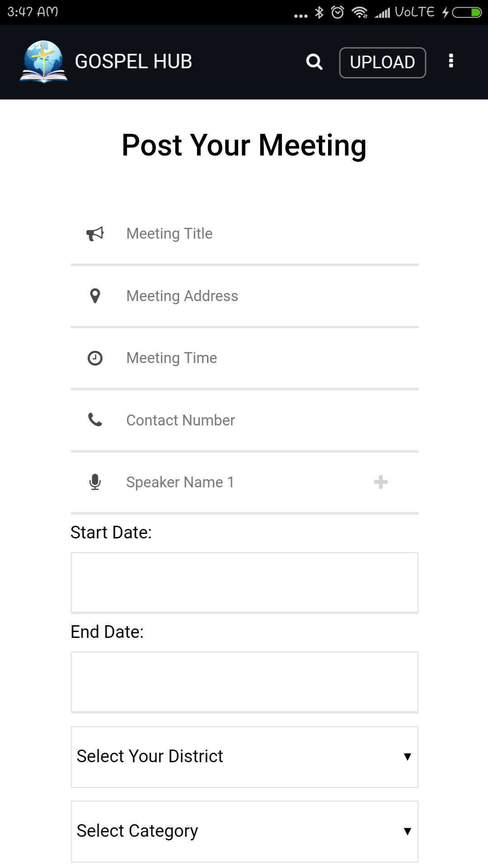Screen dimensions: 488x868
Task: Click the clock icon beside Meeting Time
Action: [95, 359]
